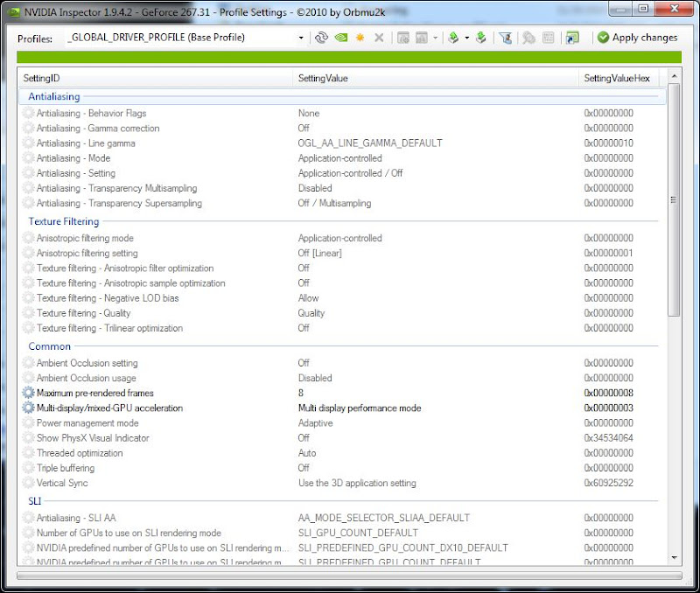Sort by the SettingValue column header
The image size is (700, 593).
tap(435, 78)
